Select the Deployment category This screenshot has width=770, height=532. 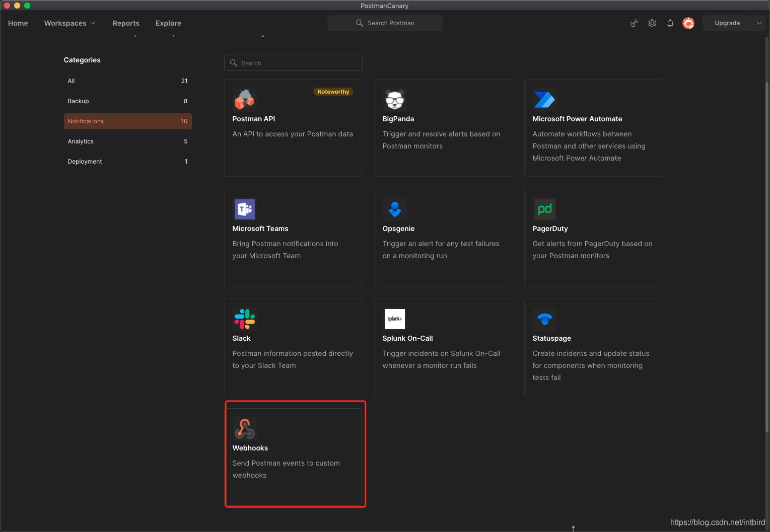(x=128, y=162)
